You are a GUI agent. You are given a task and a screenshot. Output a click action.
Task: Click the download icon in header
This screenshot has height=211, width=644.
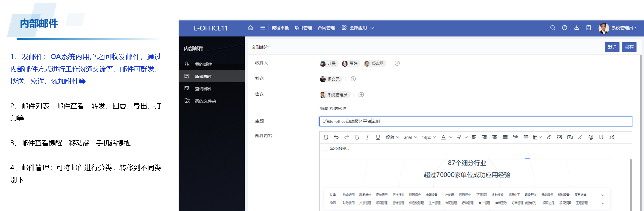click(x=577, y=28)
